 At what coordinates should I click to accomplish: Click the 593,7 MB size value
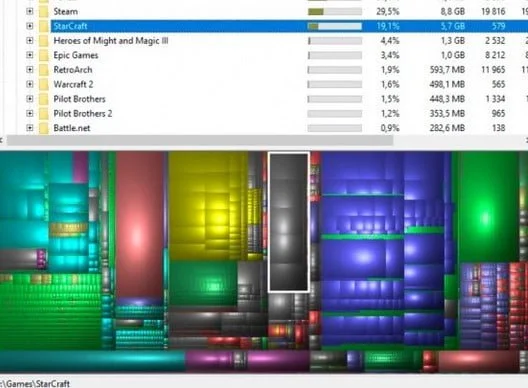[447, 70]
